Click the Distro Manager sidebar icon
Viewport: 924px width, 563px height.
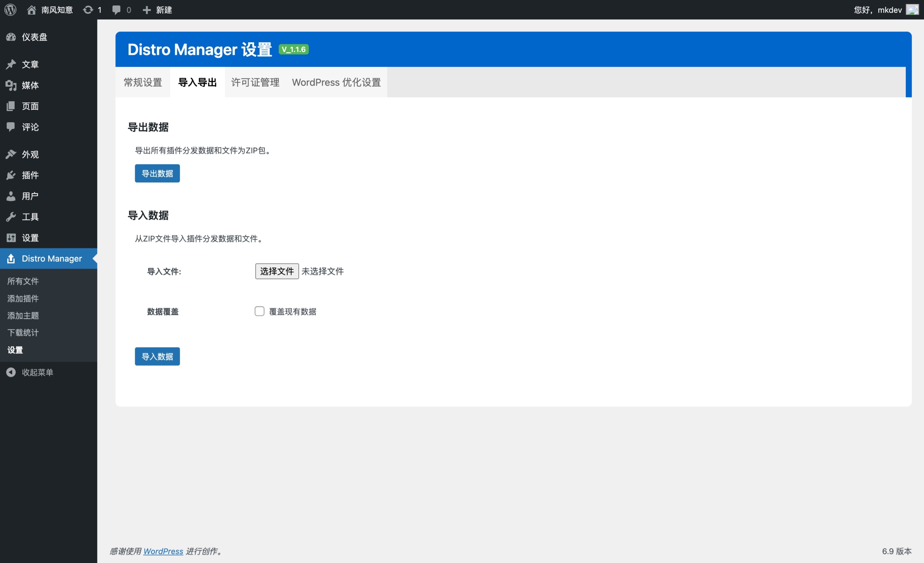(x=11, y=259)
